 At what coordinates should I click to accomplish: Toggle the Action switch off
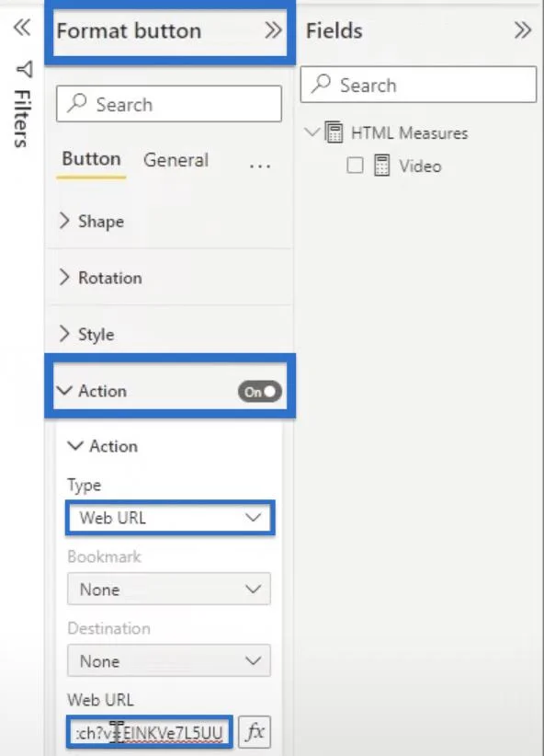click(260, 392)
